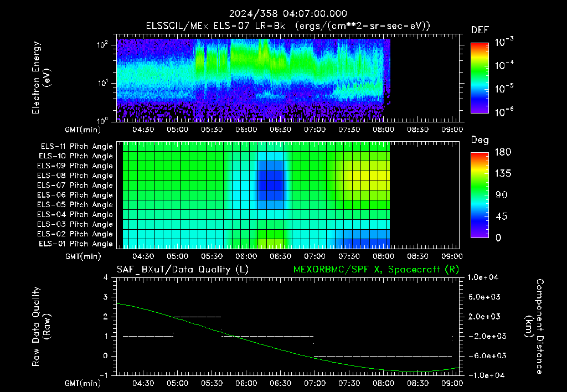Click the Raw Data Quality (Raw) axis label
This screenshot has height=392, width=567.
(x=41, y=327)
